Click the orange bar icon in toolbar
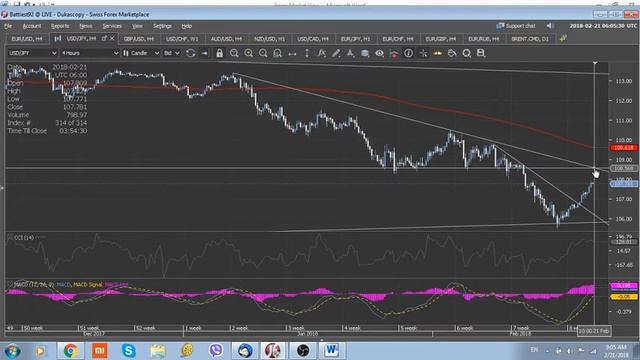 [x=438, y=53]
